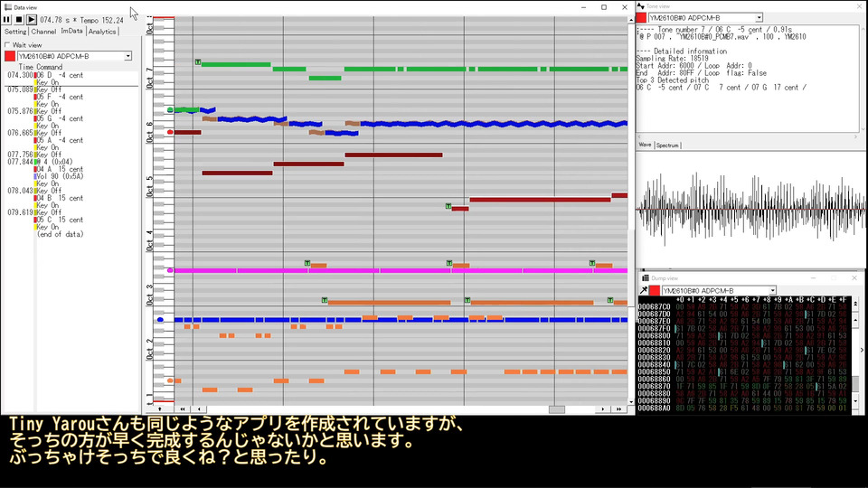
Task: Click 'Sampling Rate: 18519' line in Tone view
Action: point(672,58)
